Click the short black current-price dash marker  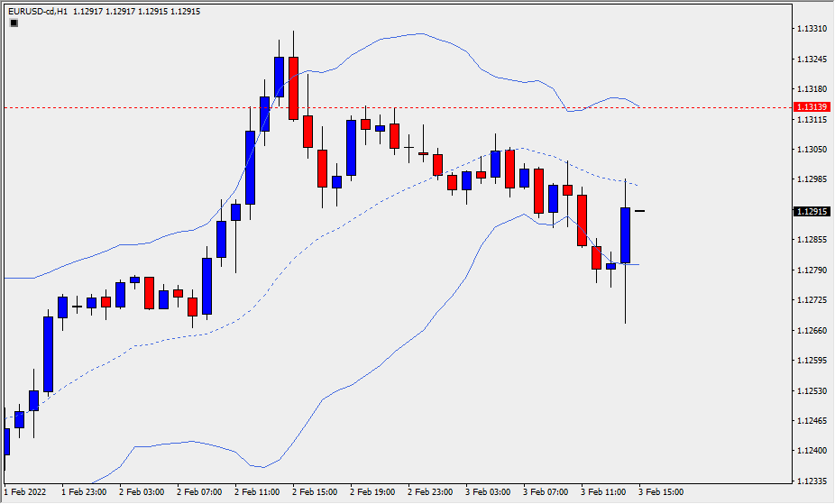(x=639, y=211)
